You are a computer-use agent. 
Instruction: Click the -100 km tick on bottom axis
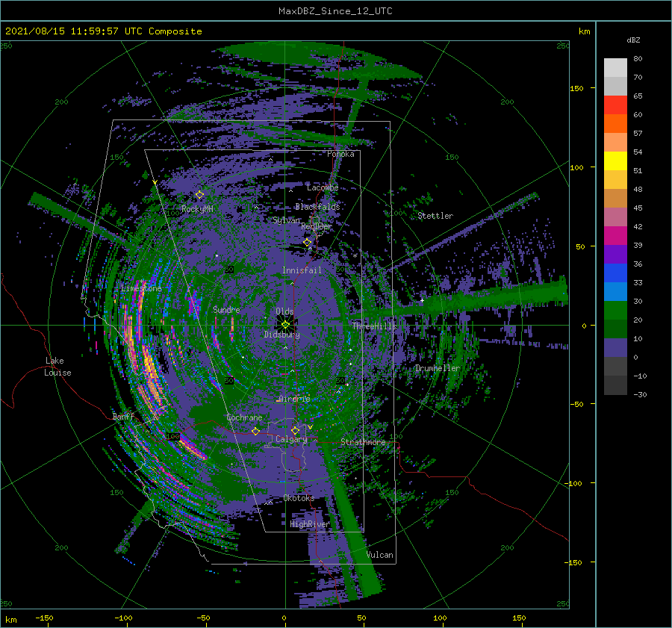123,618
